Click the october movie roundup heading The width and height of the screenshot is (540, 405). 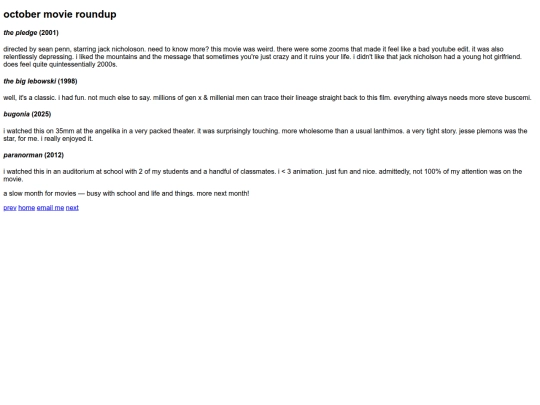pyautogui.click(x=60, y=14)
